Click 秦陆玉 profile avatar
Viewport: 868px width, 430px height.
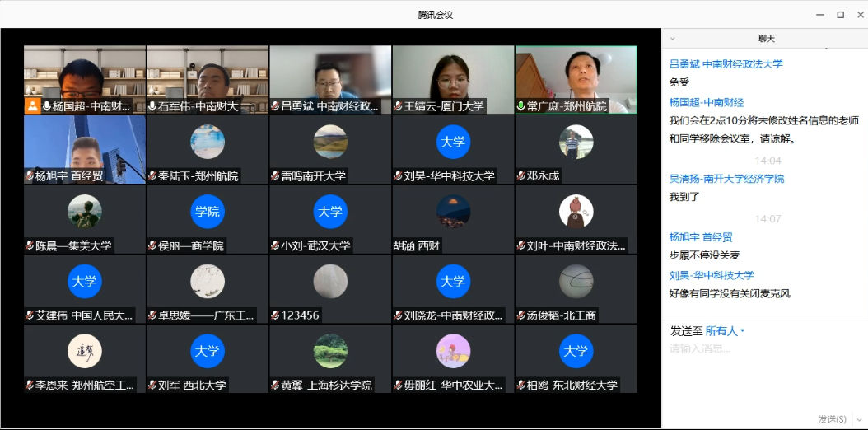208,142
